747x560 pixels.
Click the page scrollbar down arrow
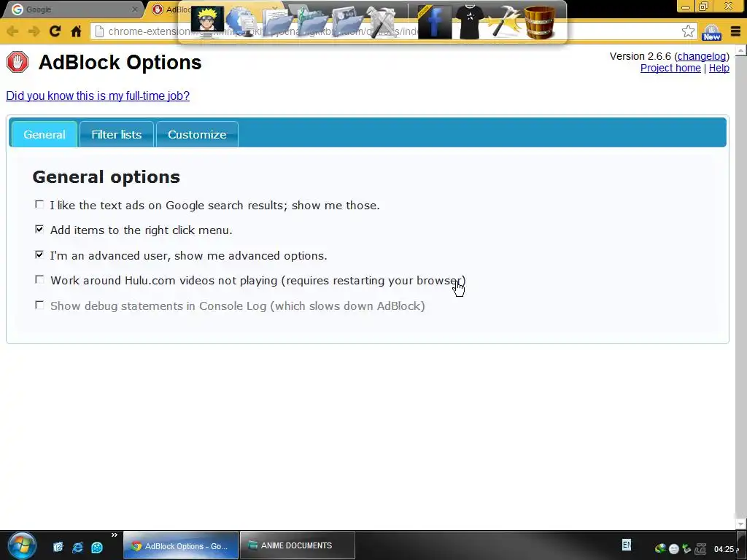coord(741,524)
